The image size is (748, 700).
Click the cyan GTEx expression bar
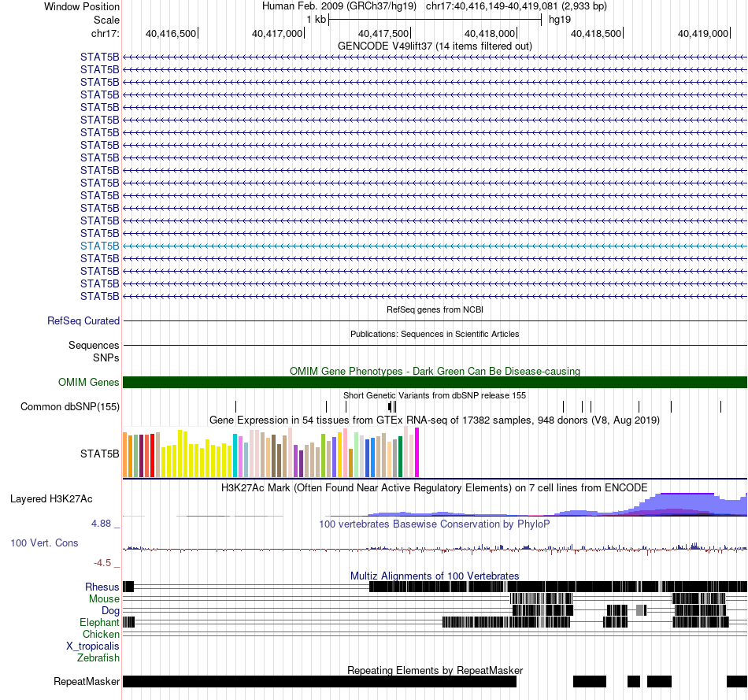(x=235, y=455)
